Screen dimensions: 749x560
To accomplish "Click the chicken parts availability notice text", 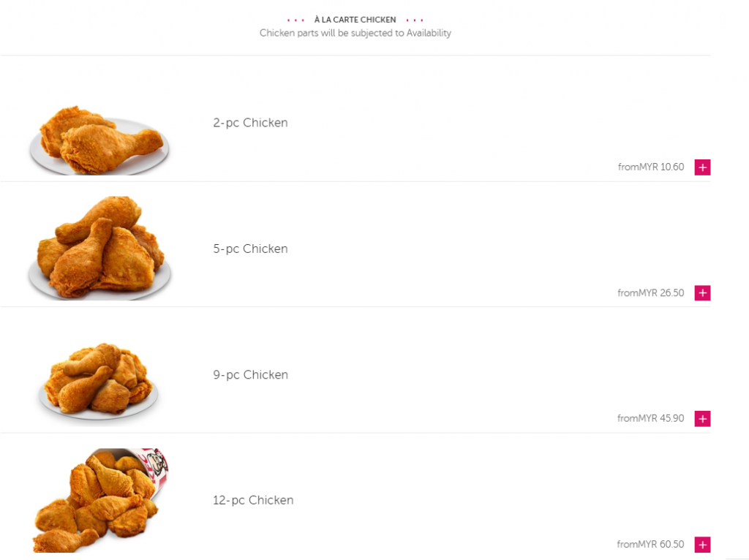I will pos(355,34).
